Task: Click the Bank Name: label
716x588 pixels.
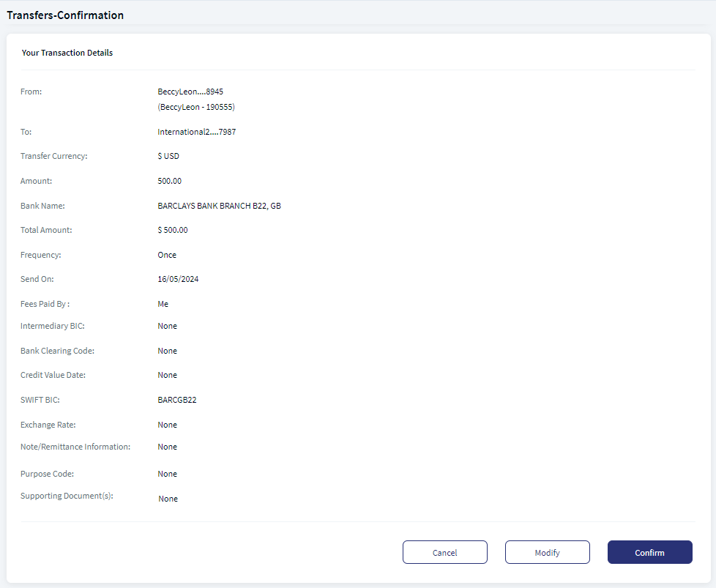Action: [x=42, y=206]
